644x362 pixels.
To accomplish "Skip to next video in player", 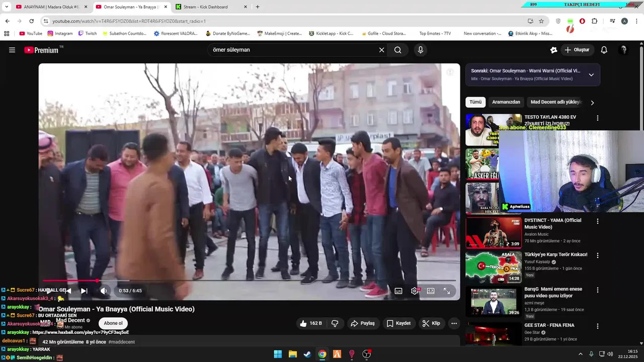I will tap(84, 291).
